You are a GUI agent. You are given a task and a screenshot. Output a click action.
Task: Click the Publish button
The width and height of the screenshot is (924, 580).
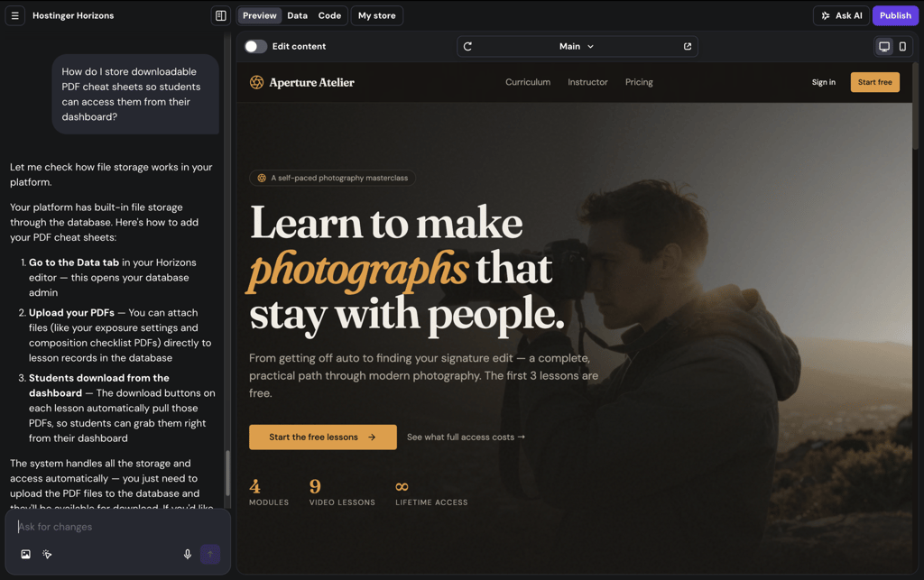[895, 16]
